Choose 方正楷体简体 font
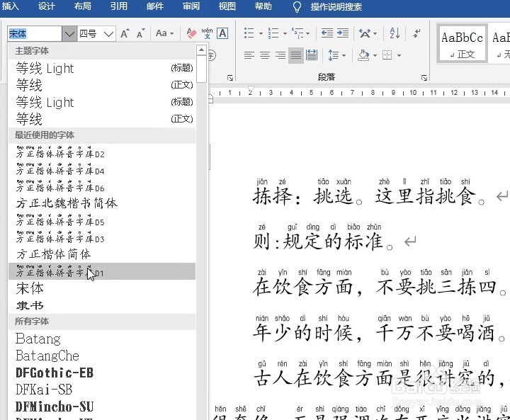 102,254
